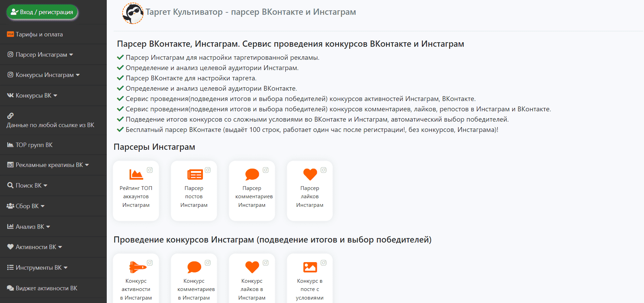Click orange speech bubble on Конкурс комментариев card
644x303 pixels.
click(x=194, y=267)
